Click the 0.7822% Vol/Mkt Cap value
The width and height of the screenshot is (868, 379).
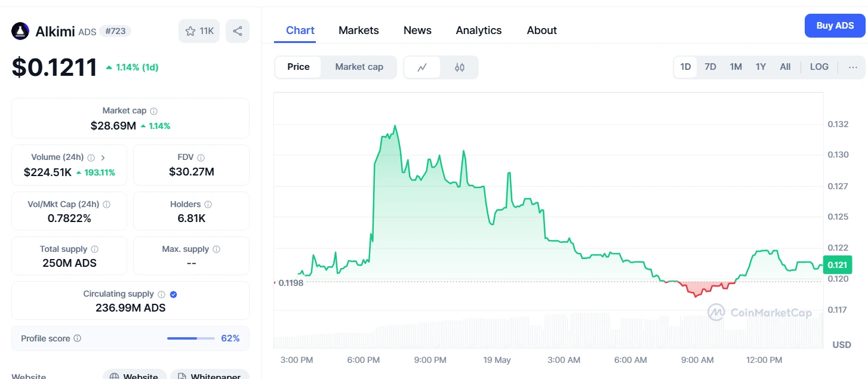[69, 218]
